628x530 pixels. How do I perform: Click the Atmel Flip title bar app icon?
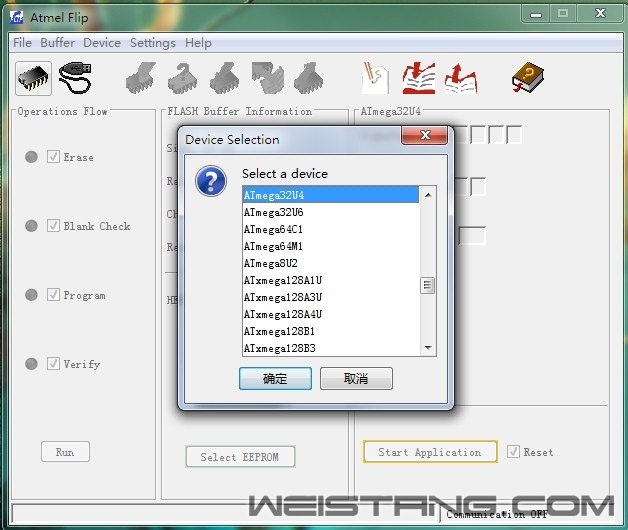click(17, 17)
